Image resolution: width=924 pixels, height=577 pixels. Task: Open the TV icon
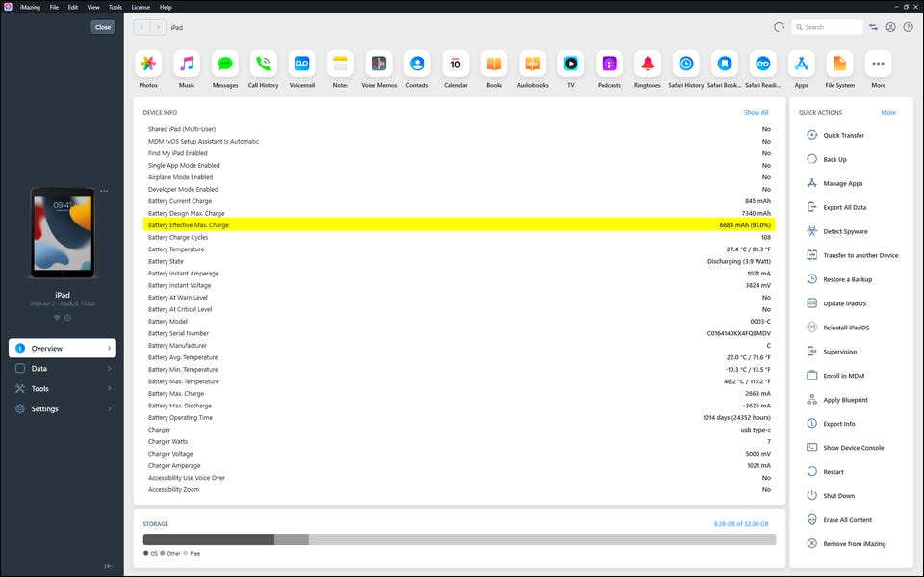[571, 64]
